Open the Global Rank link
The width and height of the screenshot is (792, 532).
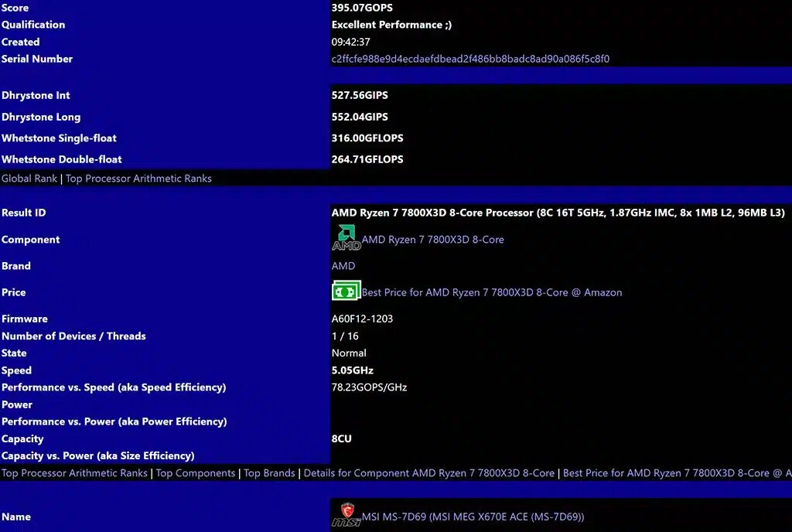tap(29, 178)
